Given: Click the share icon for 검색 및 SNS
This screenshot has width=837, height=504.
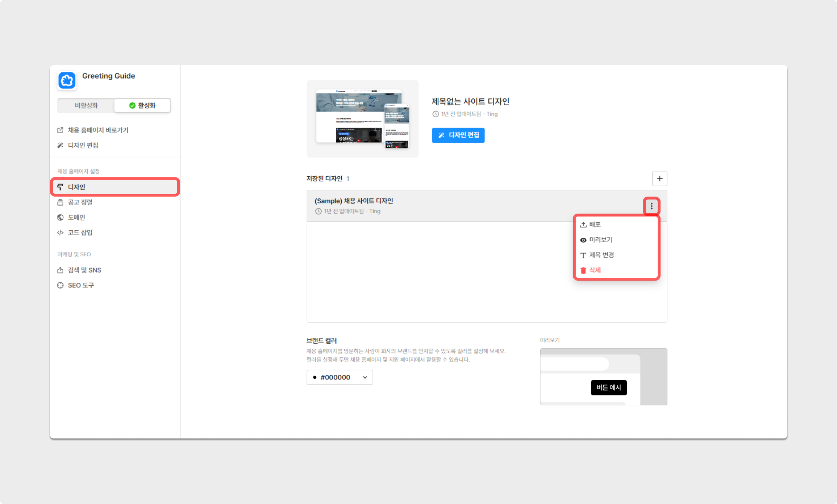Looking at the screenshot, I should pyautogui.click(x=60, y=270).
